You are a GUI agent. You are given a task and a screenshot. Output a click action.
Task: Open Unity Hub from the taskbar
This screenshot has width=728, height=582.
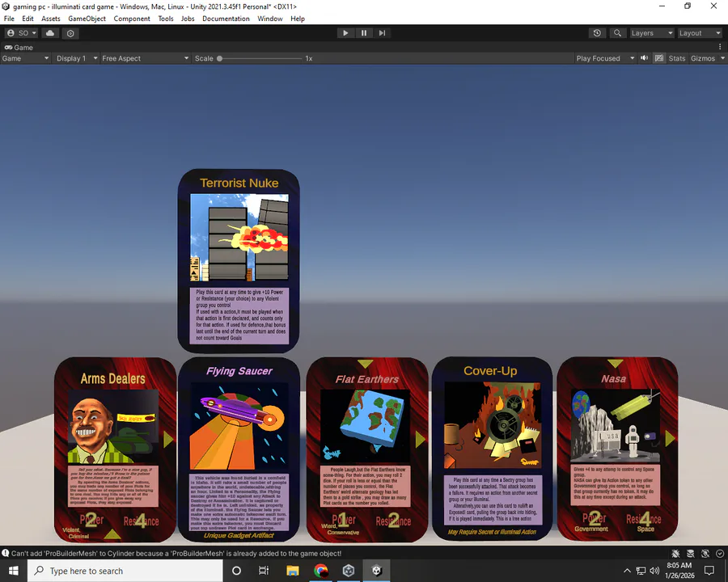point(349,571)
